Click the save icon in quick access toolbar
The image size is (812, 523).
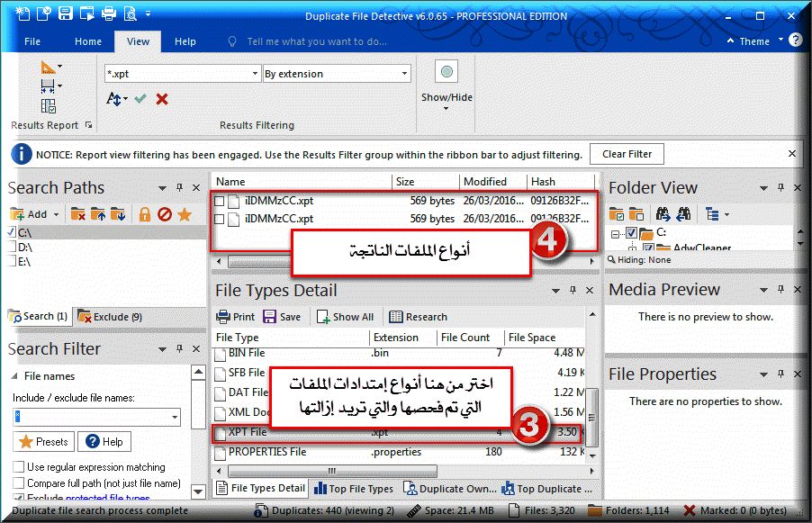[x=65, y=14]
